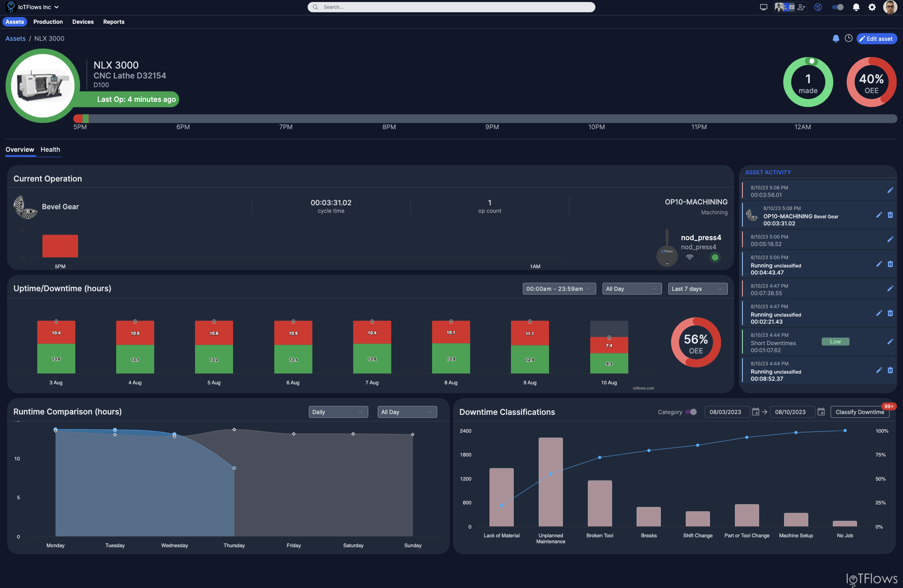Open the globe icon in top bar
The height and width of the screenshot is (588, 903).
coord(818,7)
